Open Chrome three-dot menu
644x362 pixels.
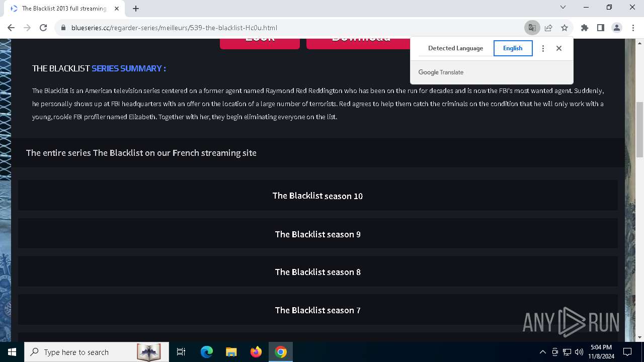click(632, 28)
